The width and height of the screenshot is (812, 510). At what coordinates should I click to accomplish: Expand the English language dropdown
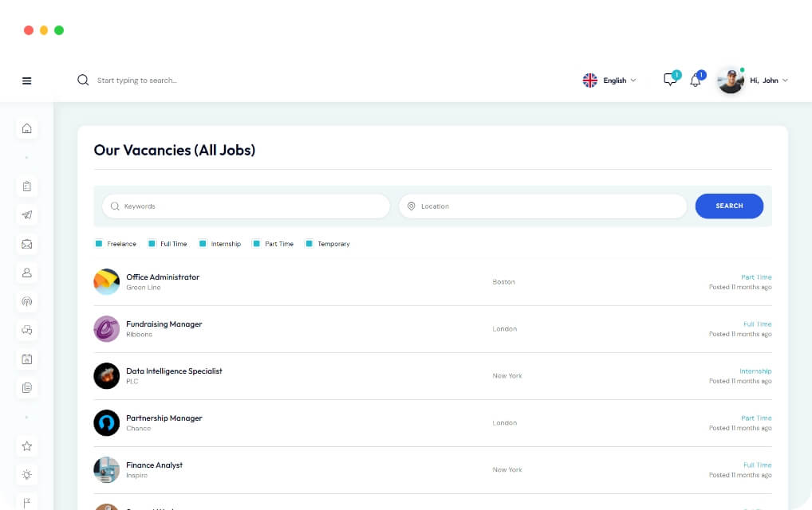[609, 80]
